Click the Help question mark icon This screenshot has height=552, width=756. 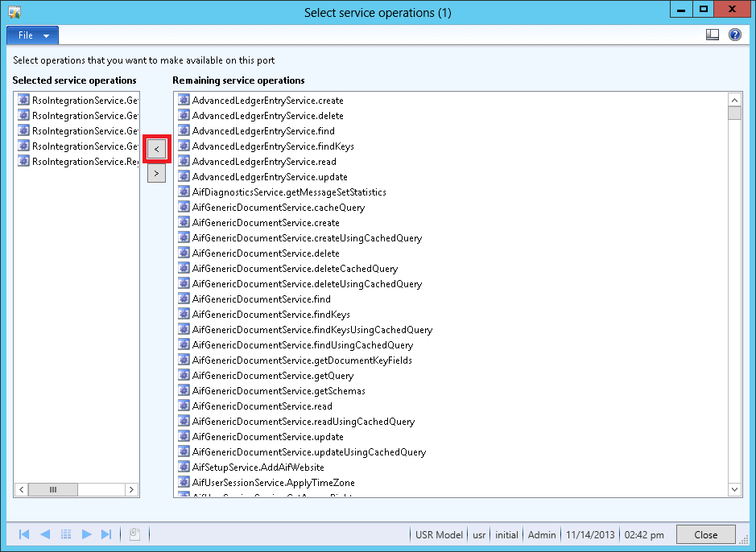click(734, 35)
